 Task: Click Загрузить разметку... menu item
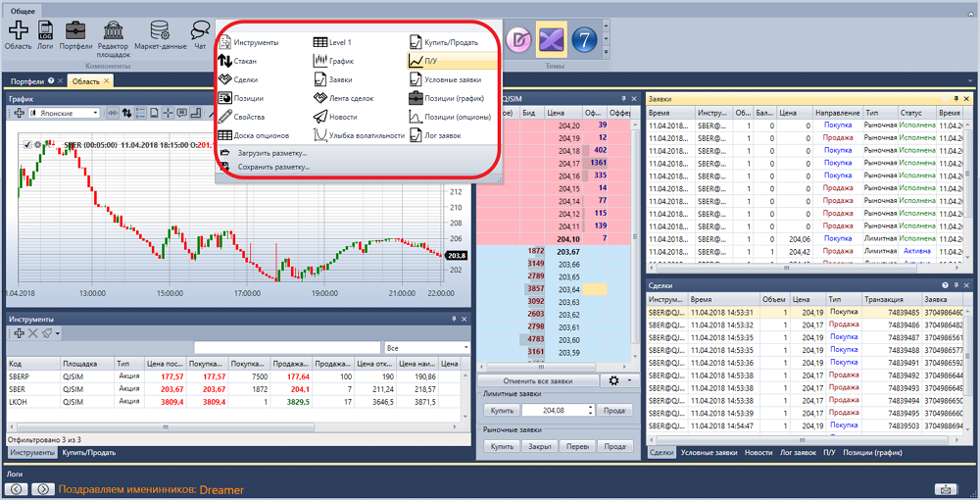click(x=265, y=153)
